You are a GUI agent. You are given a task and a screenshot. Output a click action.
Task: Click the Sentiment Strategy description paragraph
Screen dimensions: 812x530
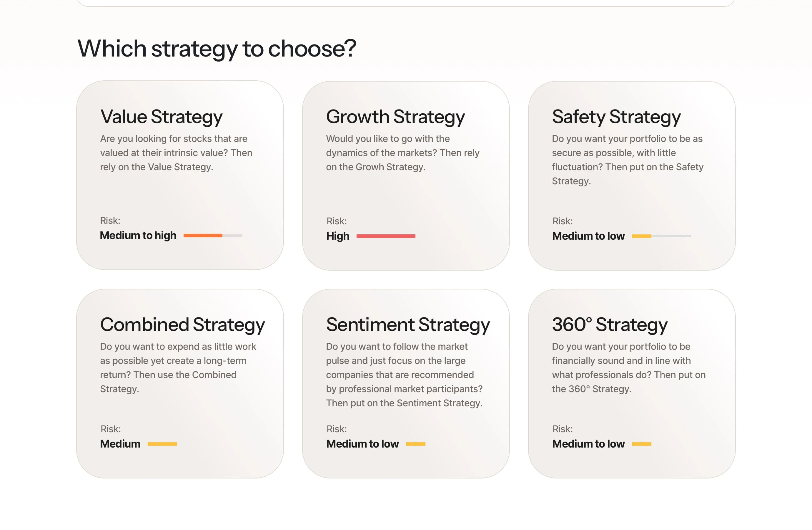[404, 375]
